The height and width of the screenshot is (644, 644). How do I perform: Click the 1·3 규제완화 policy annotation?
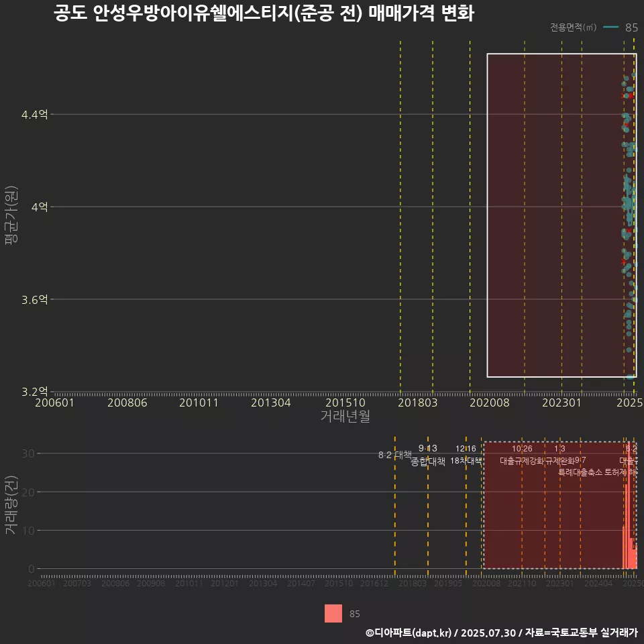coord(559,455)
